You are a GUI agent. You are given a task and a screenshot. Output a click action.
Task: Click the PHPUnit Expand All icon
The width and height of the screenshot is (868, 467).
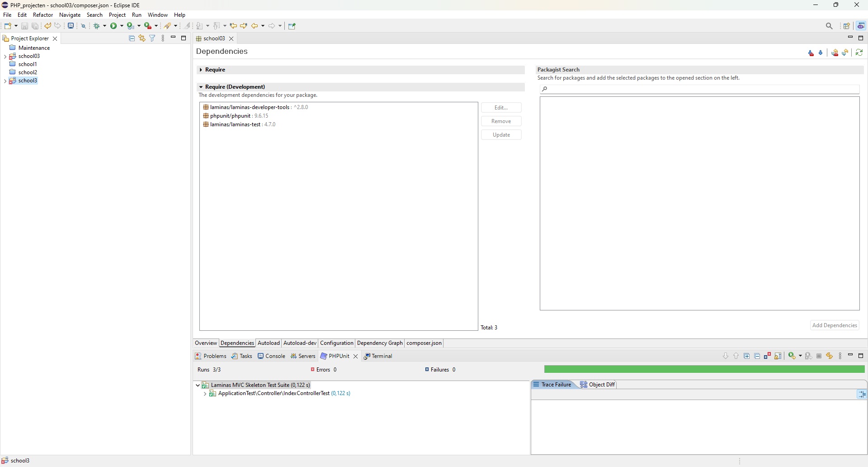[x=747, y=357]
